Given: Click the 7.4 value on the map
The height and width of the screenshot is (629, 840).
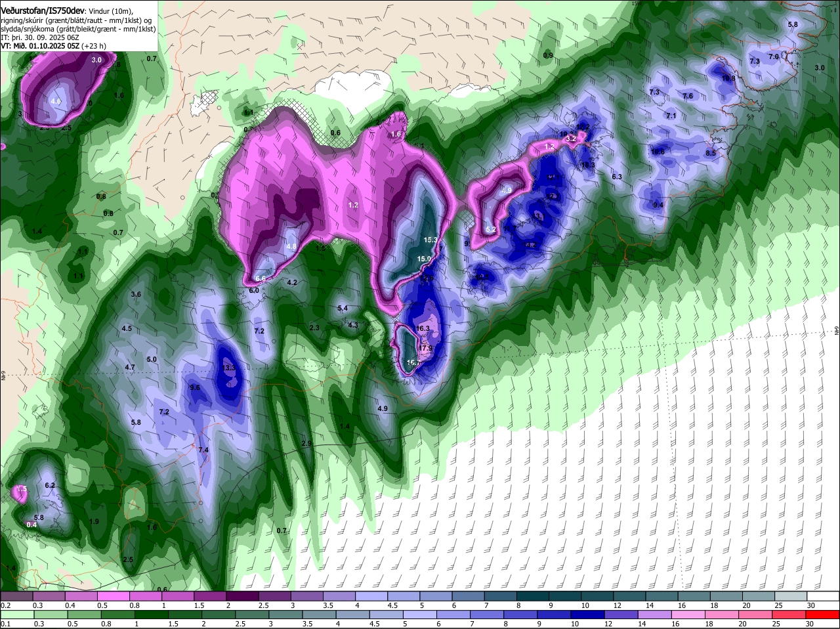Looking at the screenshot, I should 203,450.
